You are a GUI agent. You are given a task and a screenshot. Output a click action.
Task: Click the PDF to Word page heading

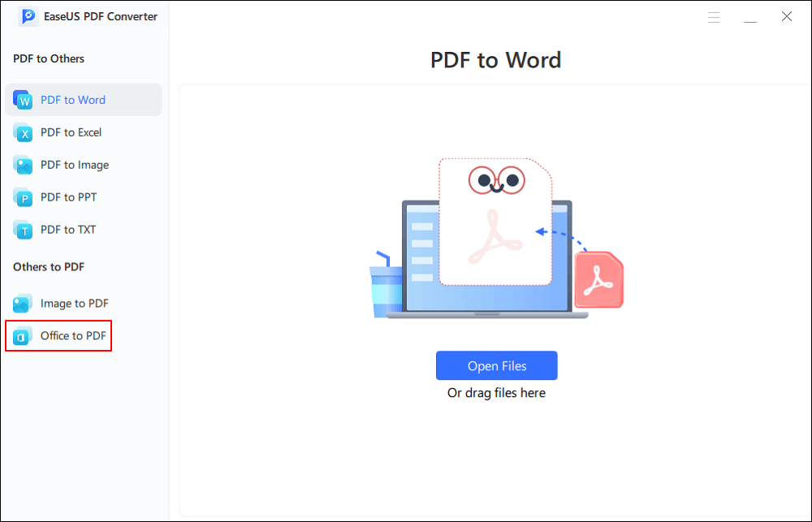[x=496, y=59]
